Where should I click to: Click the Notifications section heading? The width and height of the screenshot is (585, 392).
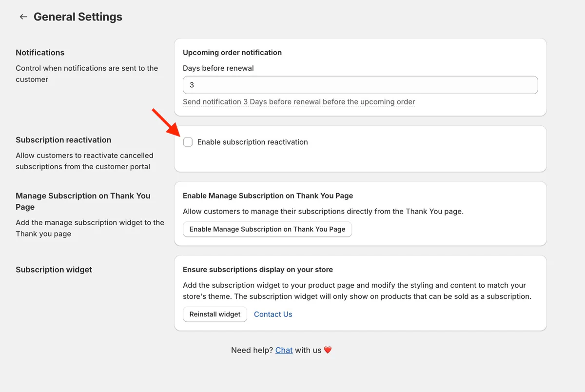(x=40, y=53)
